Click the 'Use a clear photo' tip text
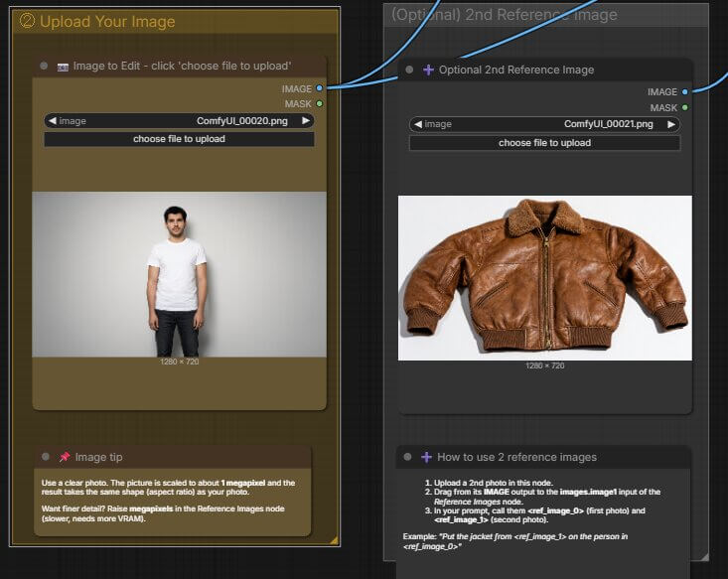The width and height of the screenshot is (728, 579). [x=168, y=487]
